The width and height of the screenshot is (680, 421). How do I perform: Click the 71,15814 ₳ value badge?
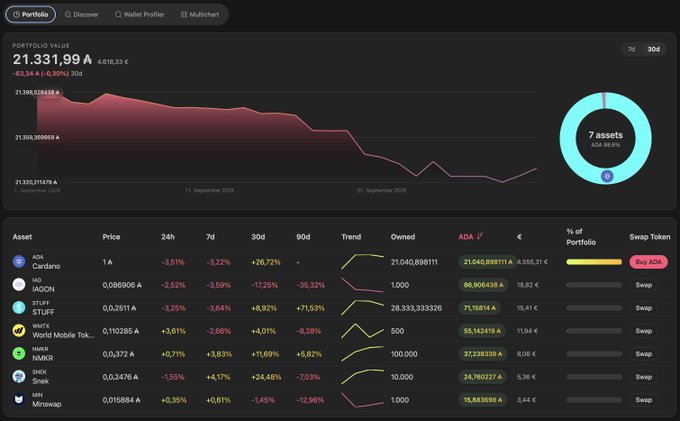pyautogui.click(x=480, y=308)
